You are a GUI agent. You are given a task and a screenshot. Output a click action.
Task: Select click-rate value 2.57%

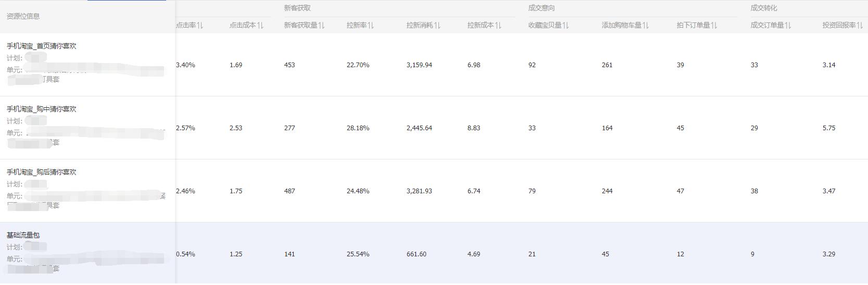pos(186,128)
